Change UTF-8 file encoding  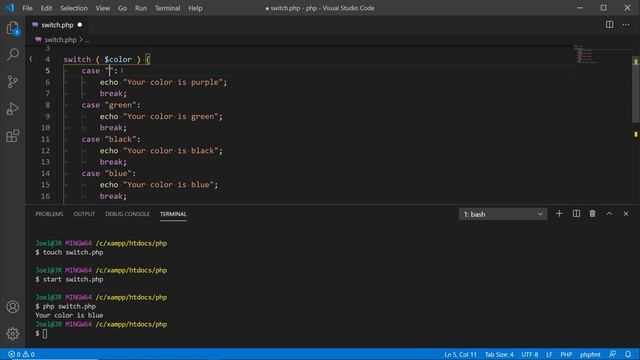530,354
